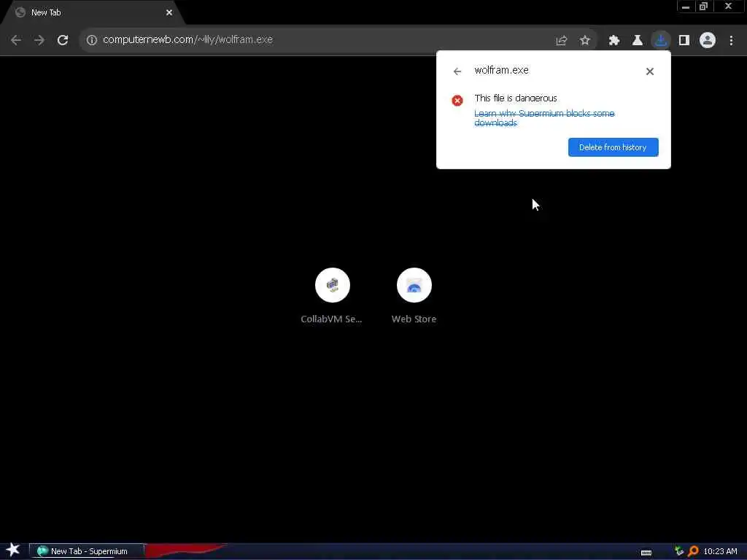Open the Experiments flask icon
747x560 pixels.
(637, 41)
